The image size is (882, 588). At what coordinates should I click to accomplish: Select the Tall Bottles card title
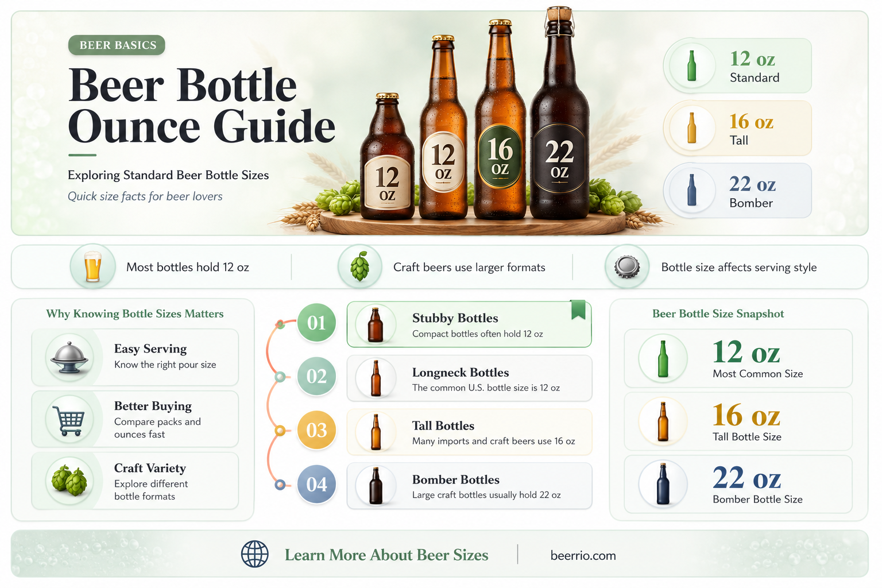click(443, 425)
